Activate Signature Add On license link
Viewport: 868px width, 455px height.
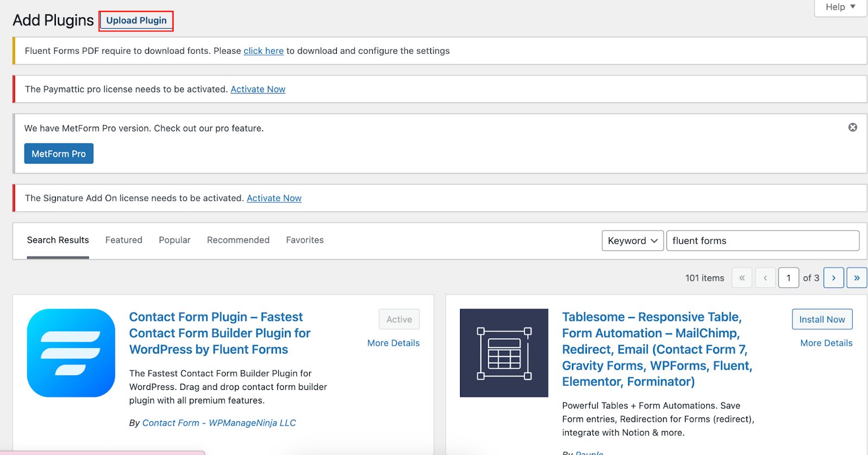[x=274, y=198]
